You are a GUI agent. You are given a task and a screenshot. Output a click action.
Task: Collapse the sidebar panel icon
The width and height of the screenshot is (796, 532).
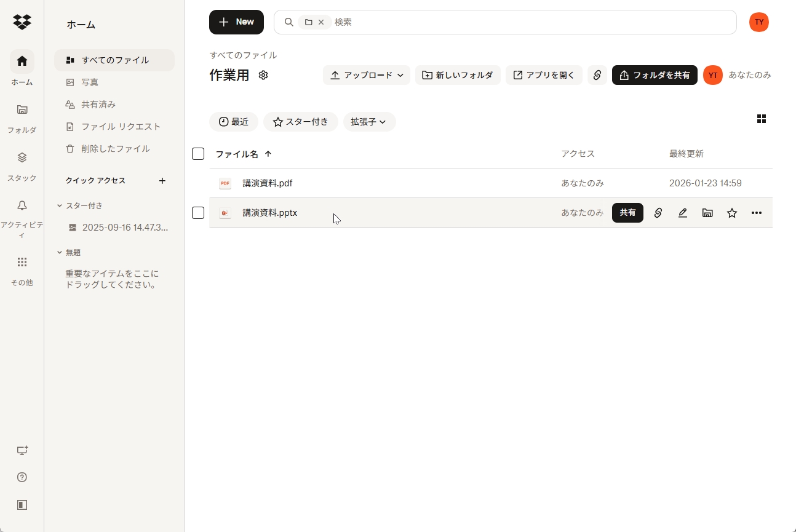tap(22, 505)
